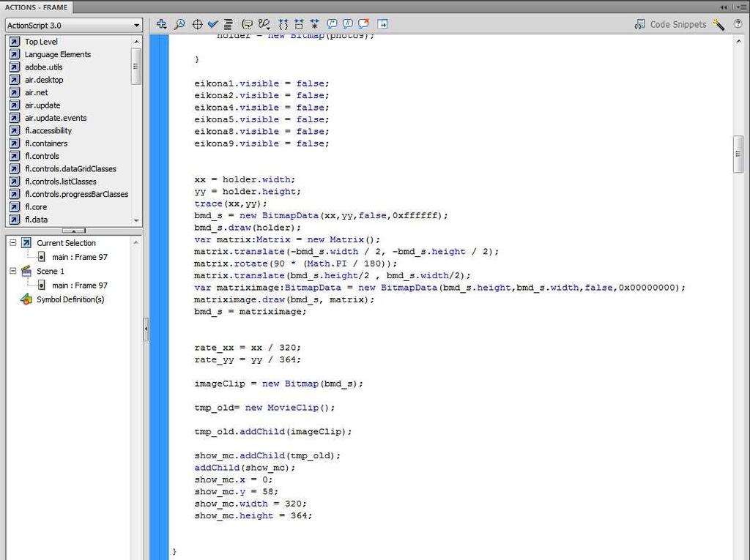Open the adobe.utils package

tap(43, 67)
